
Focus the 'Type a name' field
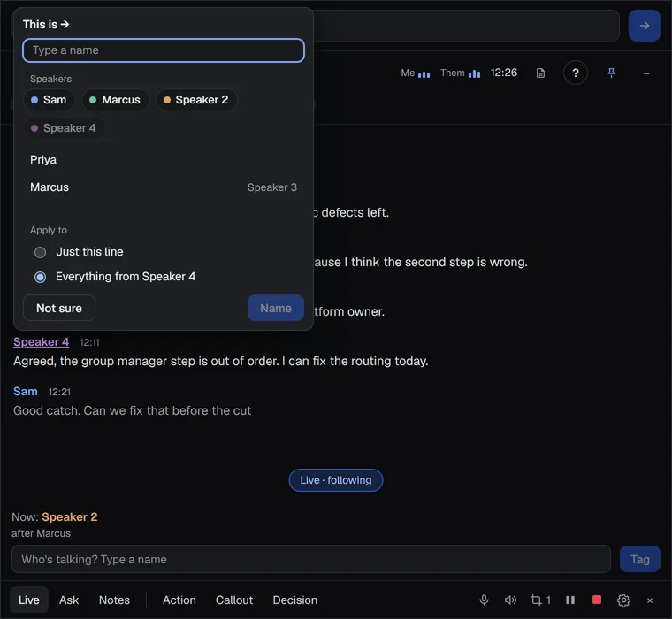(x=164, y=50)
